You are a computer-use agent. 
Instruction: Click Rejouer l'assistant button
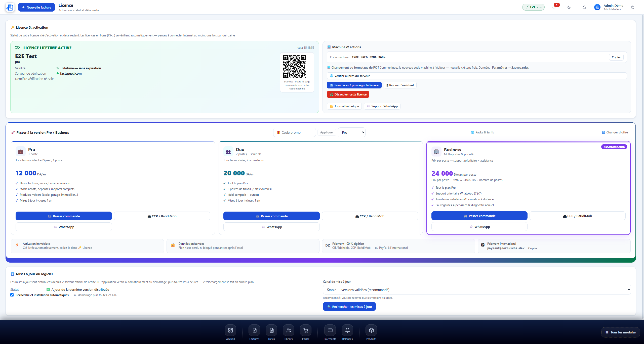point(400,85)
